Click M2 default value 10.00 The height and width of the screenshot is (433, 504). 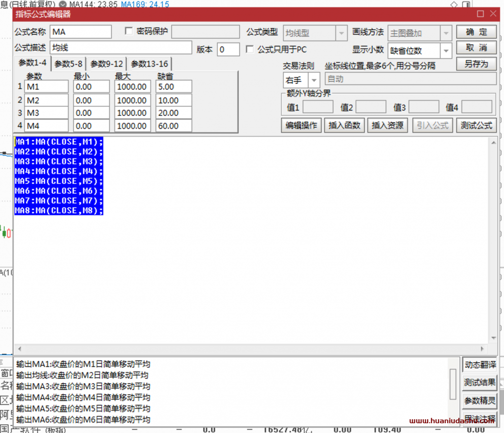click(174, 100)
